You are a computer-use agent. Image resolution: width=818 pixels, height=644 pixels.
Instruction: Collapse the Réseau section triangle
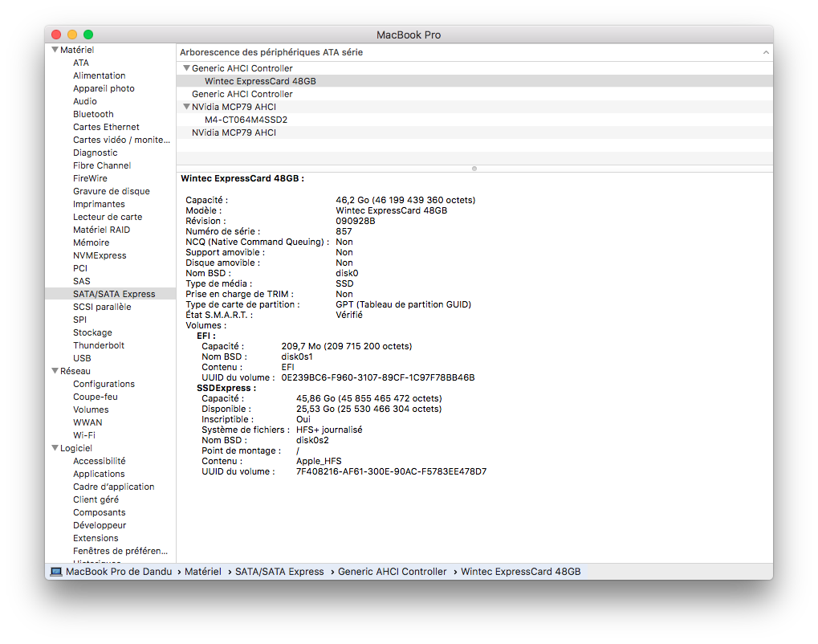click(x=55, y=370)
